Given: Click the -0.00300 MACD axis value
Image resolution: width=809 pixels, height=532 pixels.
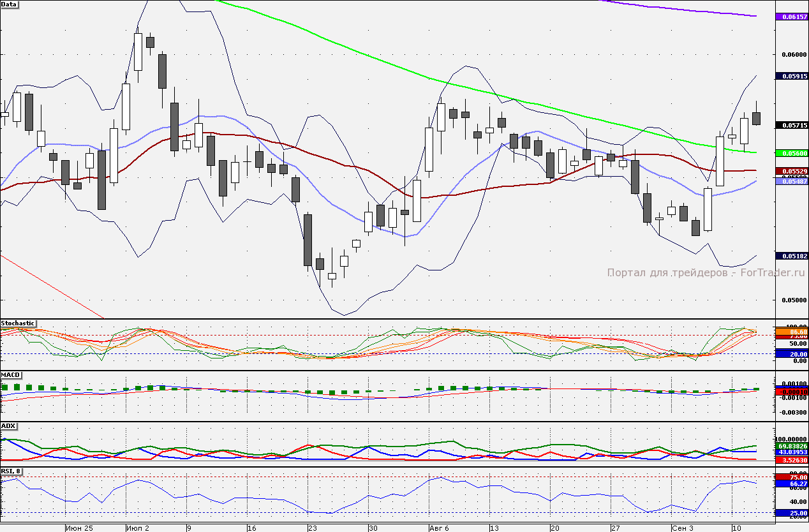Looking at the screenshot, I should click(x=794, y=412).
